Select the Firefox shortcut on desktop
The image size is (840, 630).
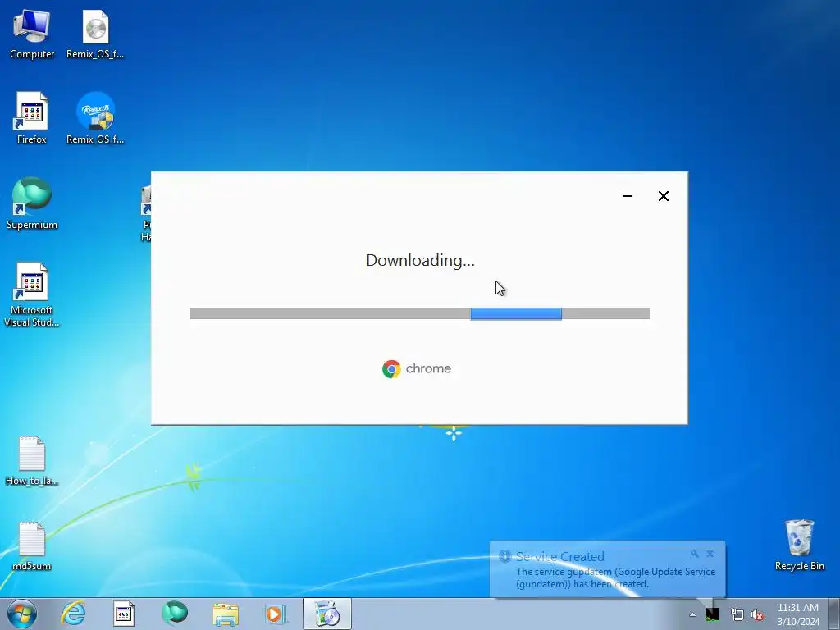32,118
